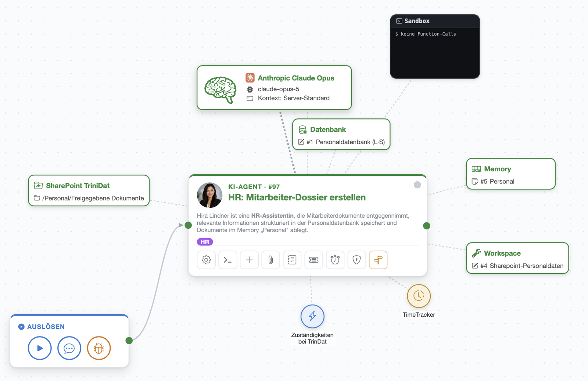Screen dimensions: 588x381
Task: Open the document list icon in agent toolbar
Action: click(292, 260)
